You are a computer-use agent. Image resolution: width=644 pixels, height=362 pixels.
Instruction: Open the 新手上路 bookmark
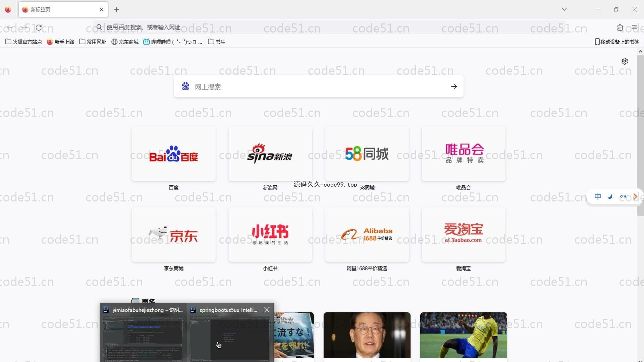click(60, 42)
